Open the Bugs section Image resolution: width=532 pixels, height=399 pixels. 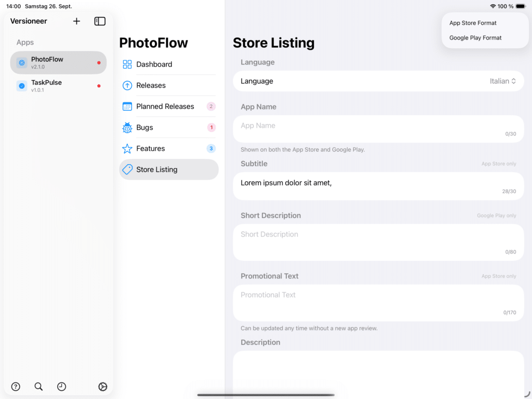point(169,128)
